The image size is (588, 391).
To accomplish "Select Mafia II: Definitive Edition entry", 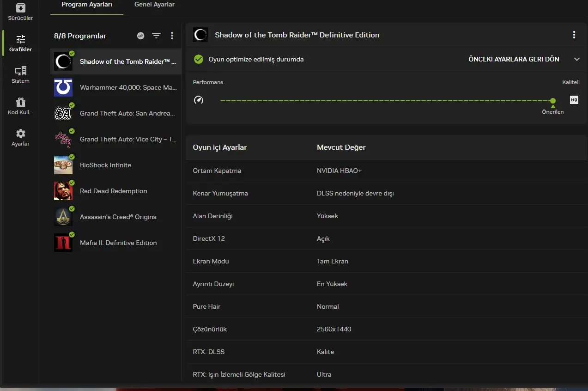I will pyautogui.click(x=115, y=243).
